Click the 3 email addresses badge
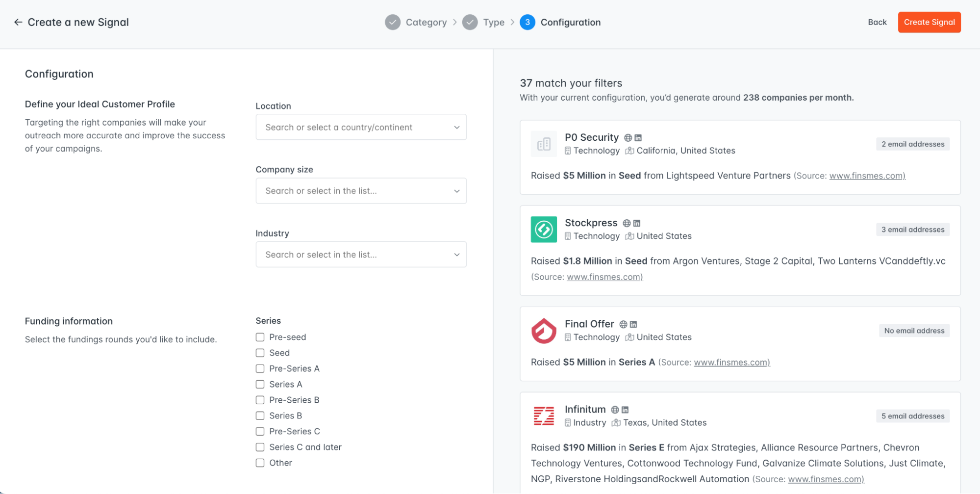The image size is (980, 494). coord(913,230)
